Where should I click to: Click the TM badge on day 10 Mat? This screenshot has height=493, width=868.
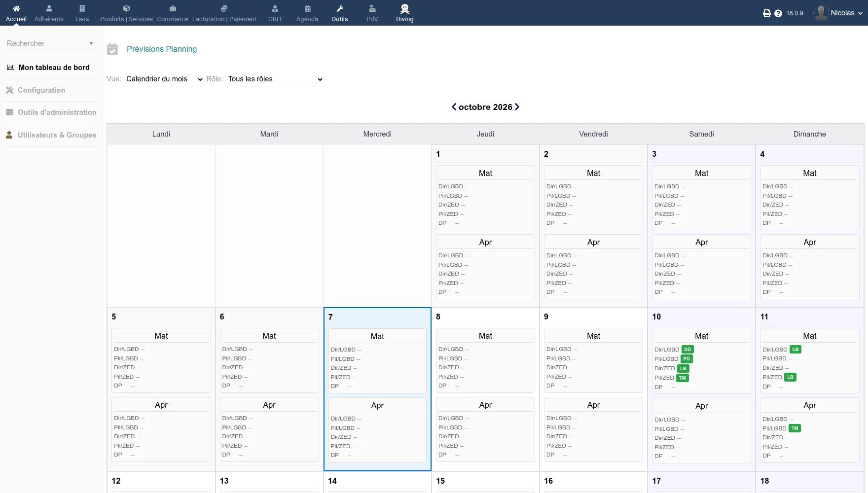tap(683, 378)
